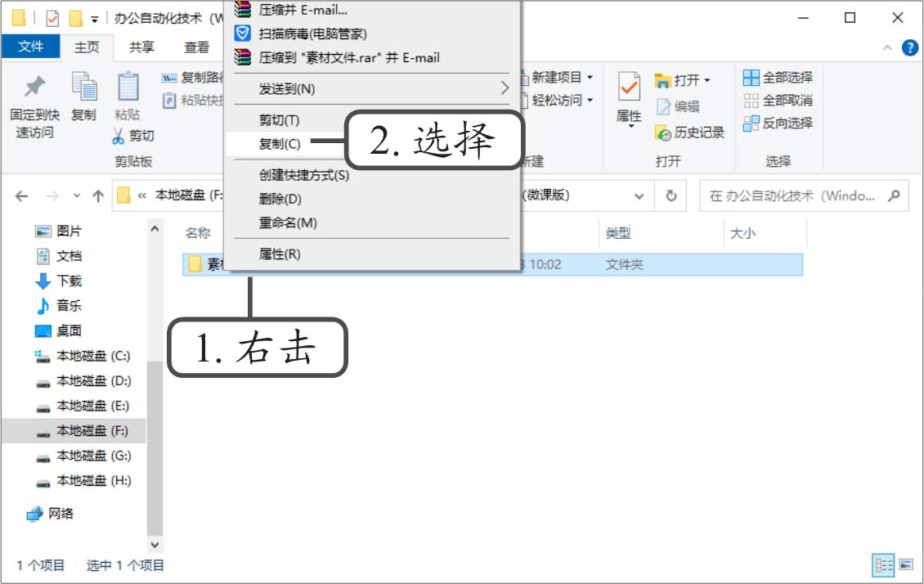Sort by the Name (名称) column header
Viewport: 924px width, 584px height.
pos(198,233)
